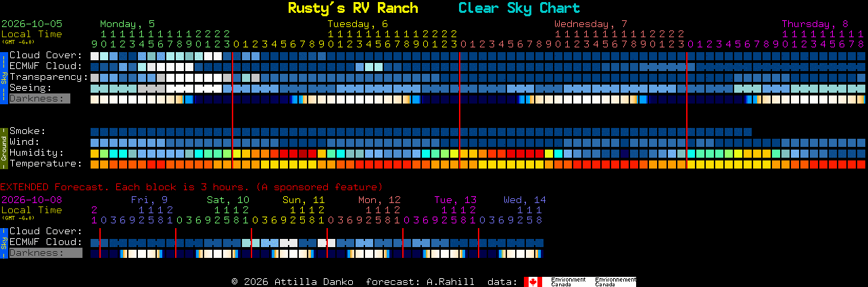This screenshot has height=287, width=868.
Task: Select the Transparency row label
Action: click(49, 77)
